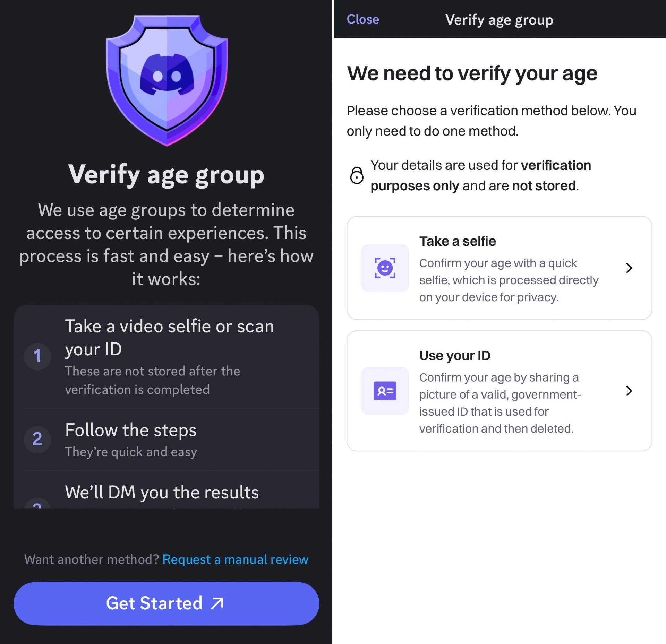Click the arrow icon on Get Started

tap(217, 603)
